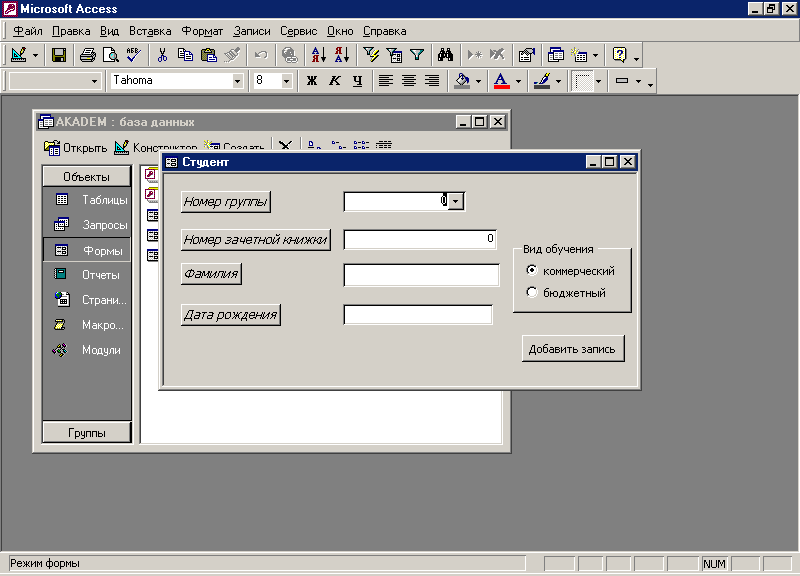Click the Фамилия text field
The height and width of the screenshot is (576, 800).
tap(421, 275)
